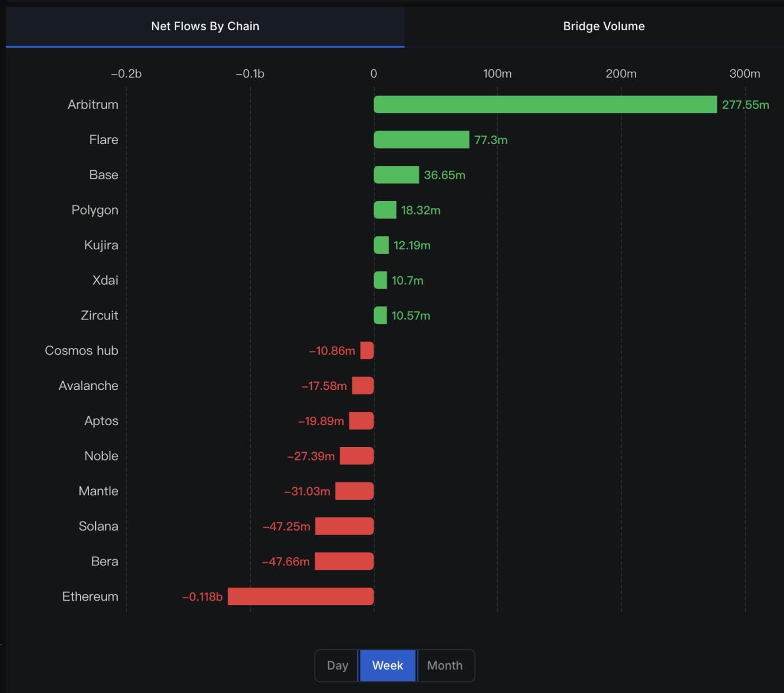The image size is (784, 693).
Task: Select the Day timeframe option
Action: pos(337,666)
